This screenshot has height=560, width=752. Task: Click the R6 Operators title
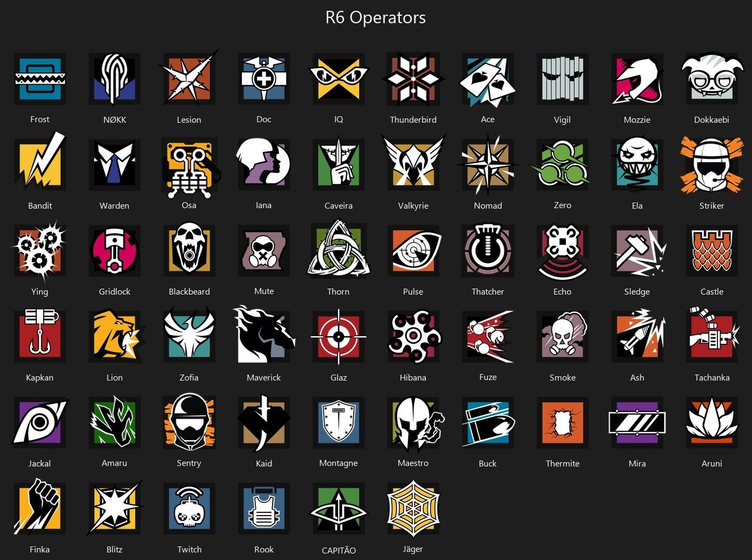(x=375, y=17)
